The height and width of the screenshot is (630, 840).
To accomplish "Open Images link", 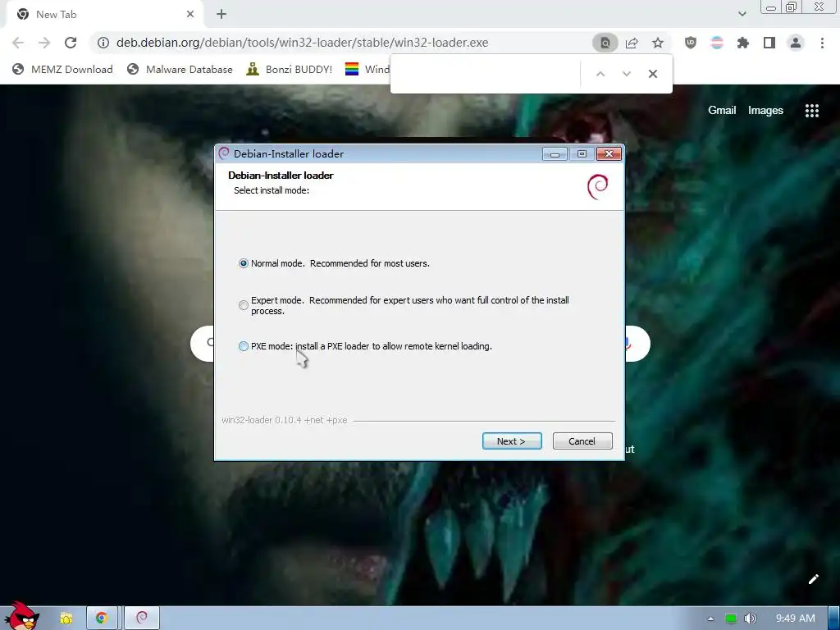I will pos(765,111).
